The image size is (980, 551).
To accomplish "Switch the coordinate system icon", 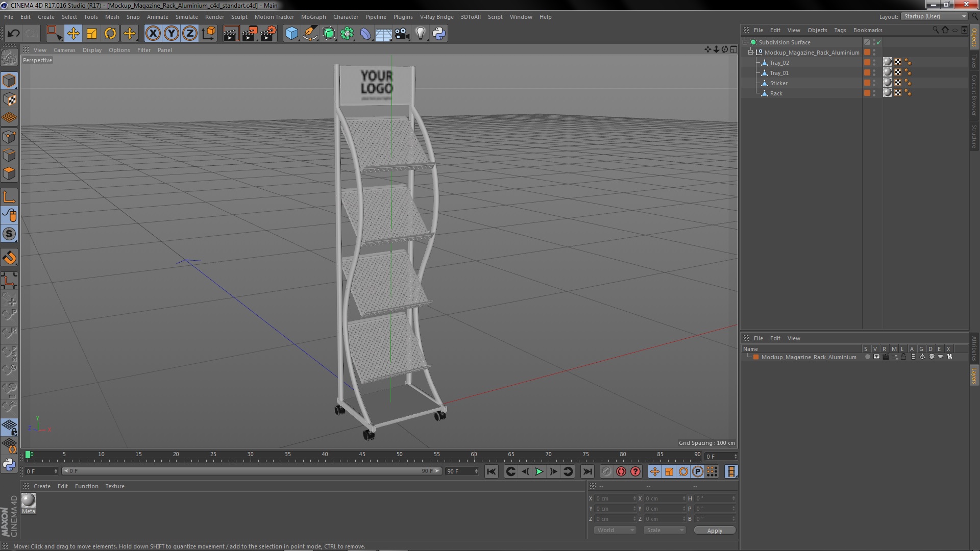I will pos(209,34).
